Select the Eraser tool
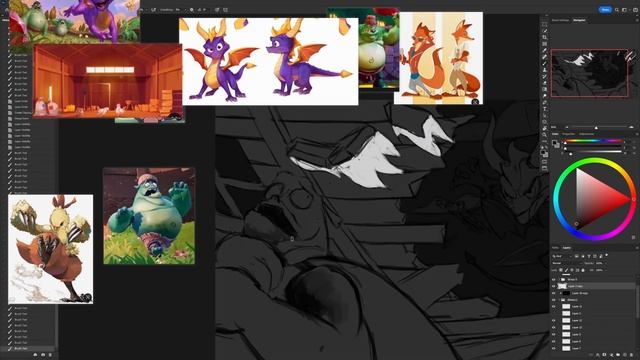Screen dimensions: 640x360 tap(544, 83)
